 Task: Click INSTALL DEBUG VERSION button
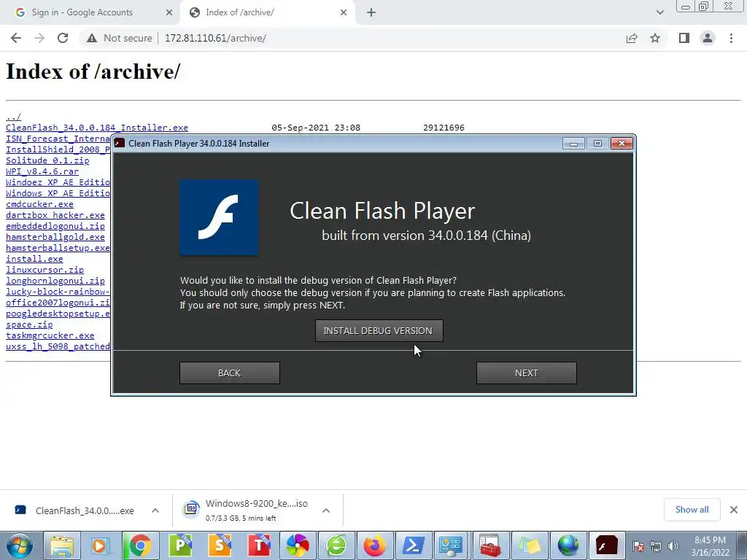click(x=379, y=330)
